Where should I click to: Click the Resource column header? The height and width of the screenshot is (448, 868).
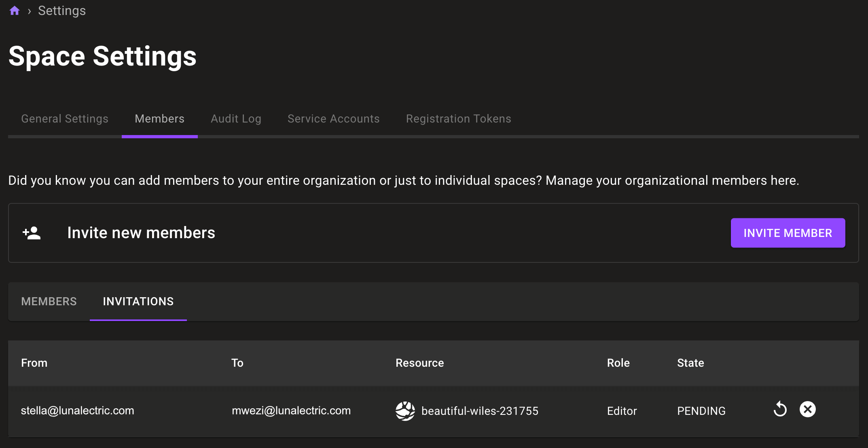(x=419, y=363)
